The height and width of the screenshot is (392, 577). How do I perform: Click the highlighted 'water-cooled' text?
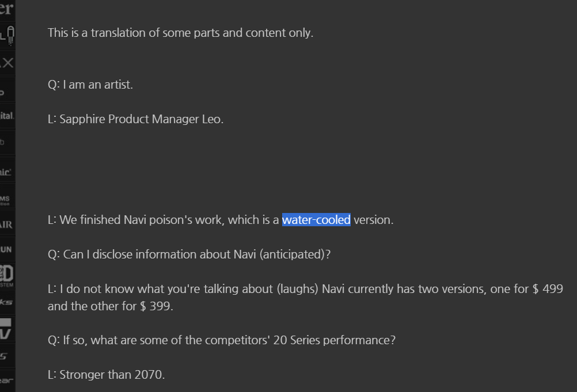tap(316, 220)
